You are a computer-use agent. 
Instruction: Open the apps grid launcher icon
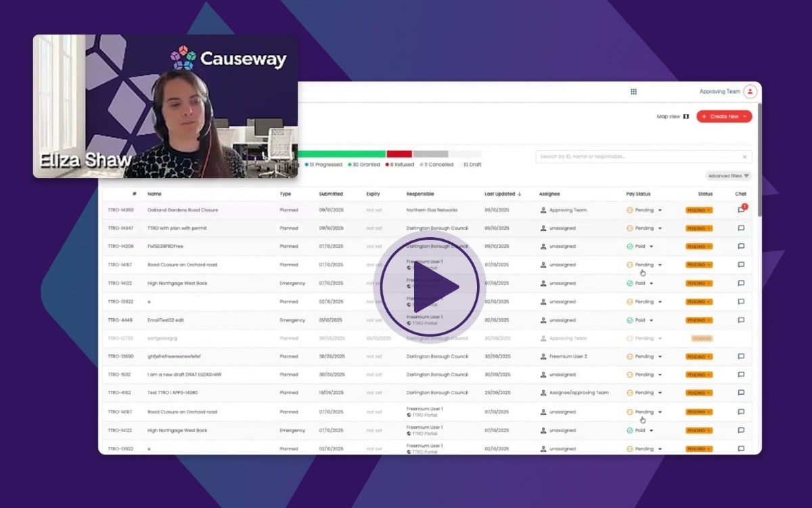[633, 91]
